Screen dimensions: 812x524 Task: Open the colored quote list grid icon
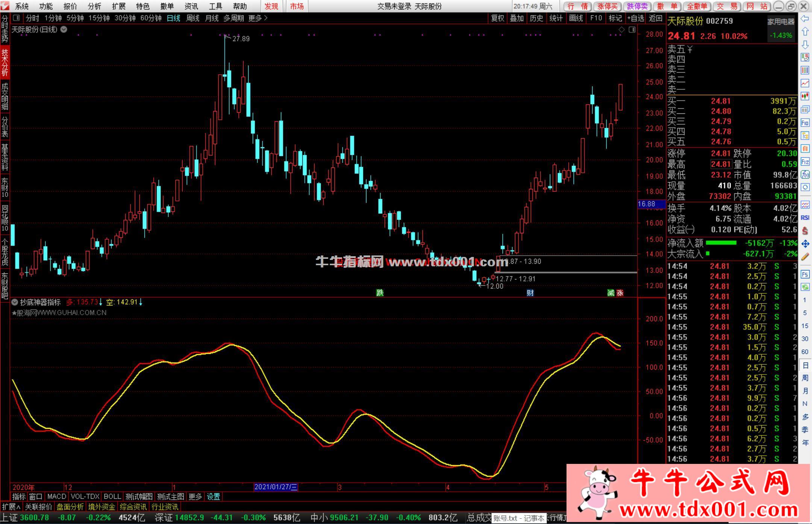pos(805,70)
